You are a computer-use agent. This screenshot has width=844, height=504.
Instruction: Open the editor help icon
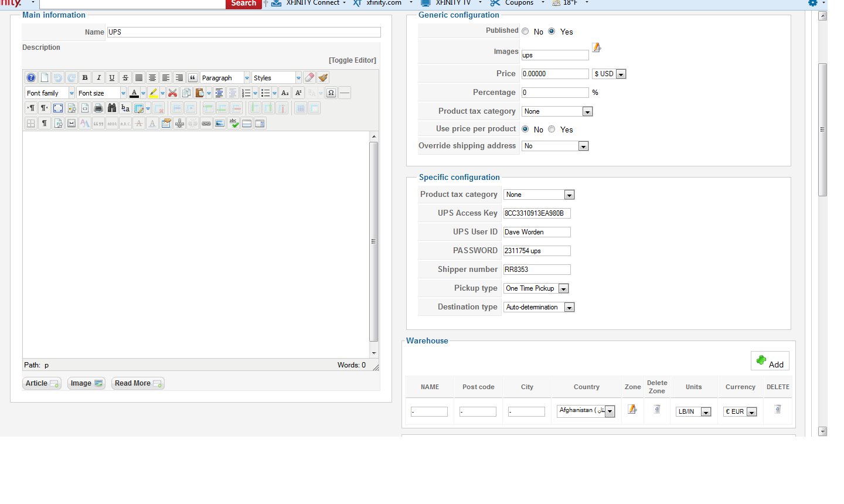[31, 77]
